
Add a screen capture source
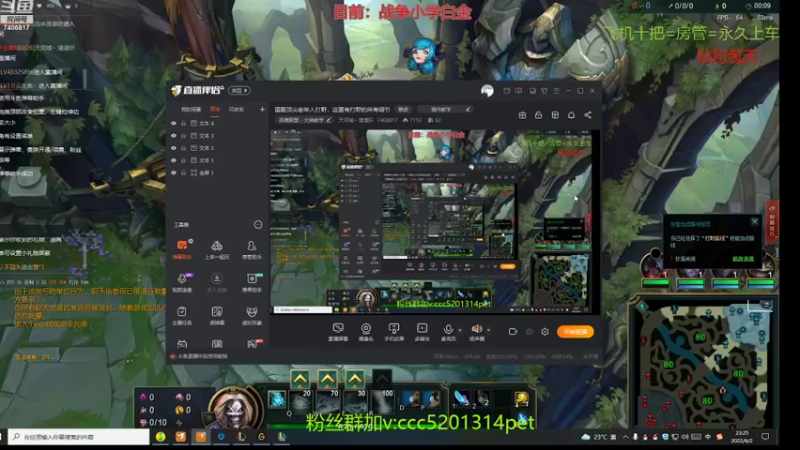click(338, 332)
